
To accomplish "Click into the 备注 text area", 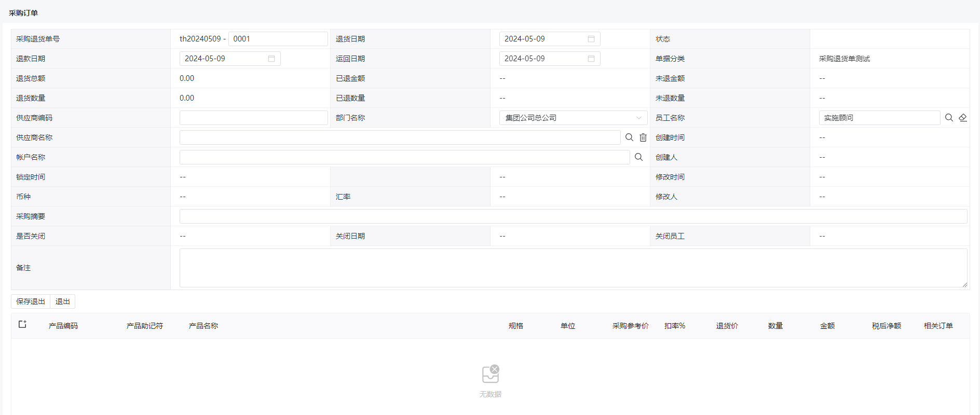I will pyautogui.click(x=573, y=268).
